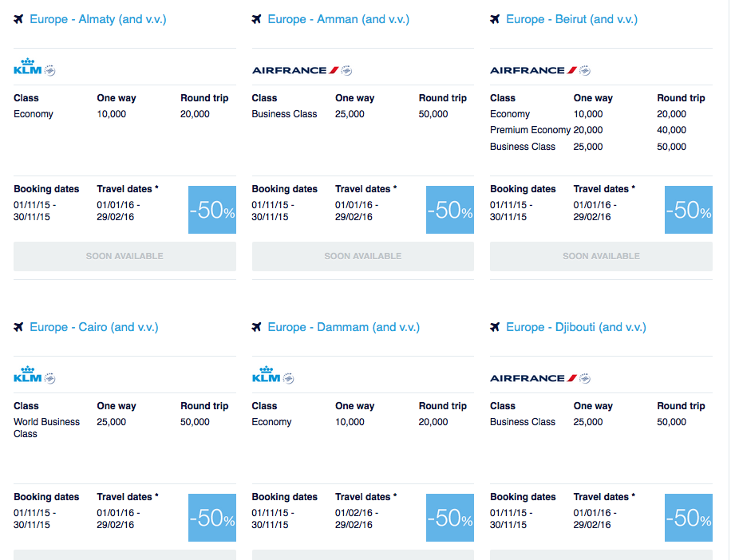Open the Europe - Dammam (and v.v.) link

(x=344, y=327)
